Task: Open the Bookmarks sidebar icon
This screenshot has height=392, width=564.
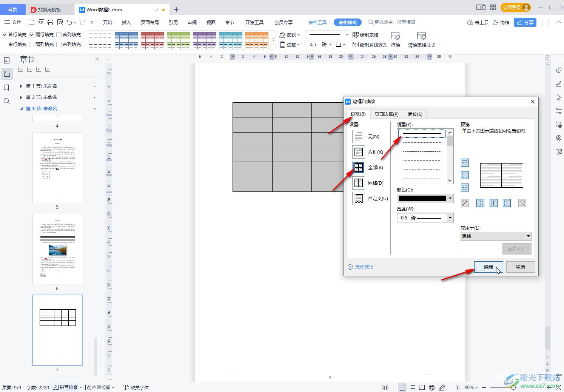Action: click(x=6, y=88)
